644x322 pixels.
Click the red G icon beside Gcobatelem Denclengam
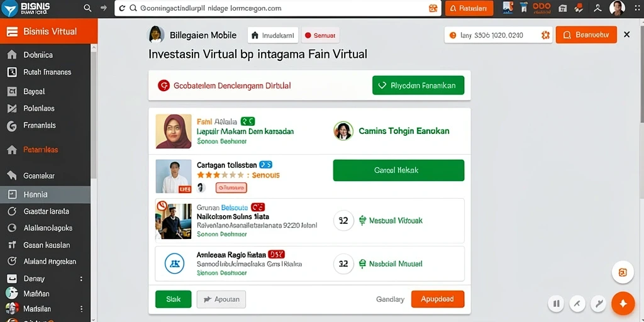(x=164, y=86)
